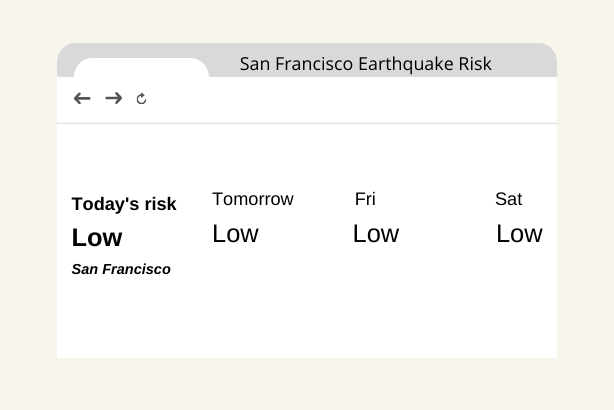Go back with the left arrow icon
Viewport: 614px width, 410px height.
(x=82, y=98)
